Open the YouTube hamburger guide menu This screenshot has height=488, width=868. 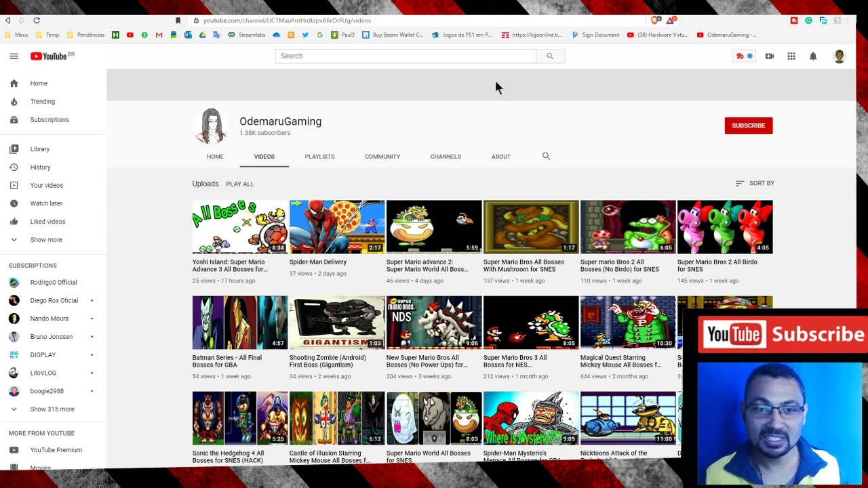coord(14,56)
